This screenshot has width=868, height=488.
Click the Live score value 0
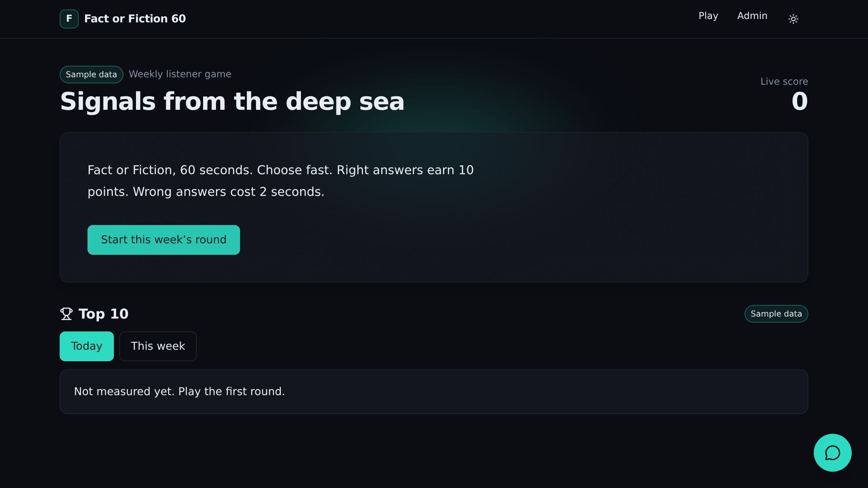(800, 101)
